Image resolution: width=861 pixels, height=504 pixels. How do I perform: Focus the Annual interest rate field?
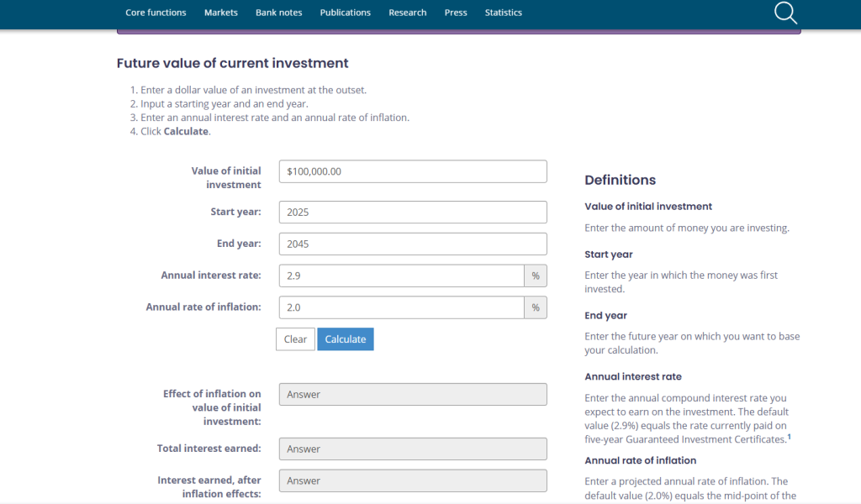402,275
